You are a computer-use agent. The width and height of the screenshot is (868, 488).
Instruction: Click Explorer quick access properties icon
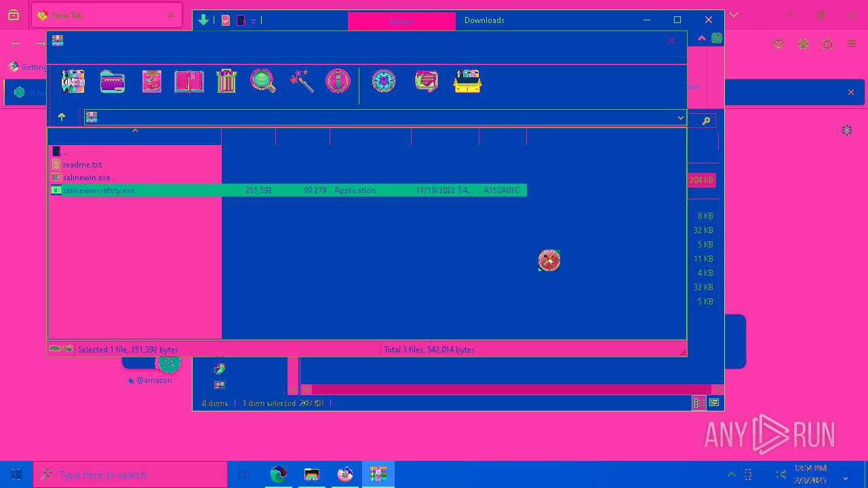tap(226, 20)
